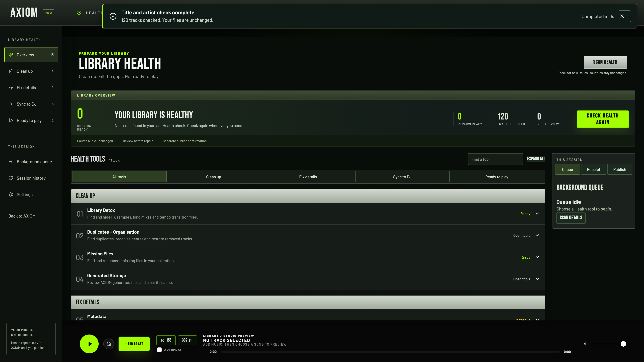Expand the Generated Storage chevron
Screen dimensions: 644x362
tap(537, 279)
